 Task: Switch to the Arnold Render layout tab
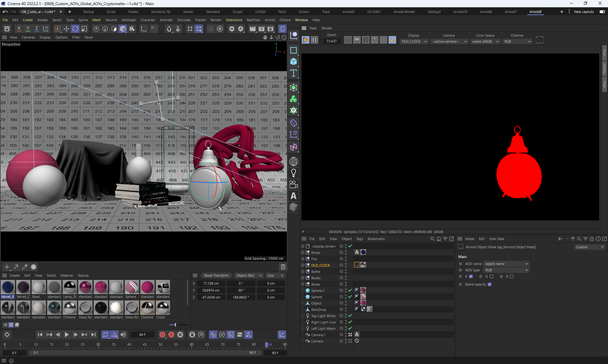pyautogui.click(x=404, y=12)
